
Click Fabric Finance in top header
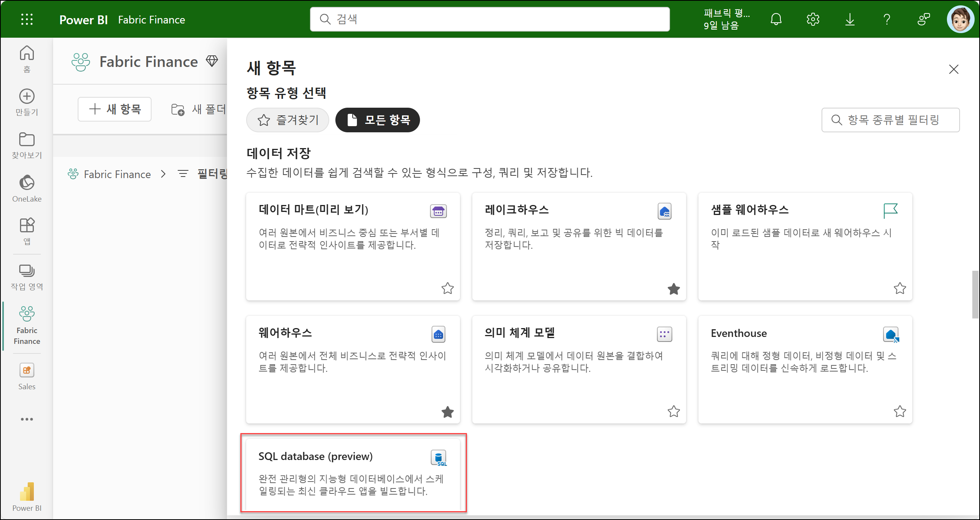click(x=152, y=20)
